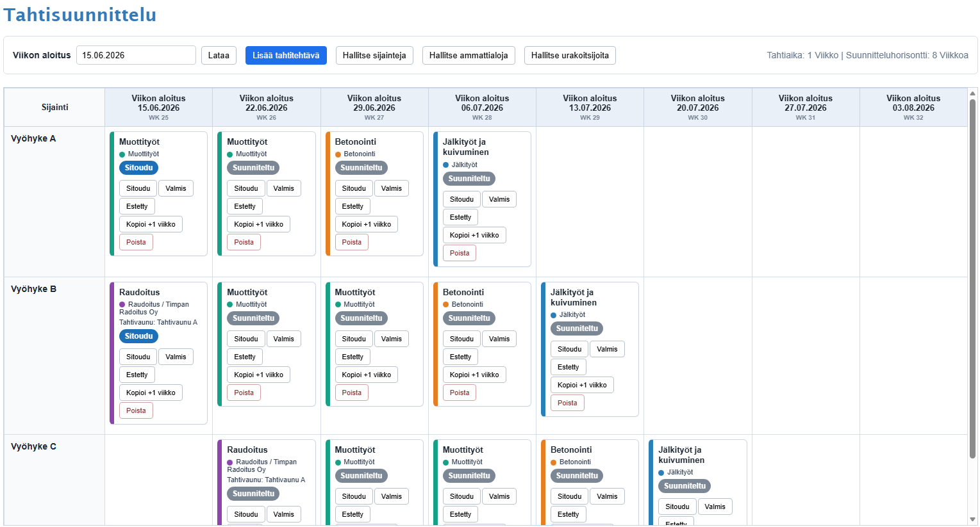Remove the 22.06 Muottityöt task in Vyöhyke A

pos(244,242)
